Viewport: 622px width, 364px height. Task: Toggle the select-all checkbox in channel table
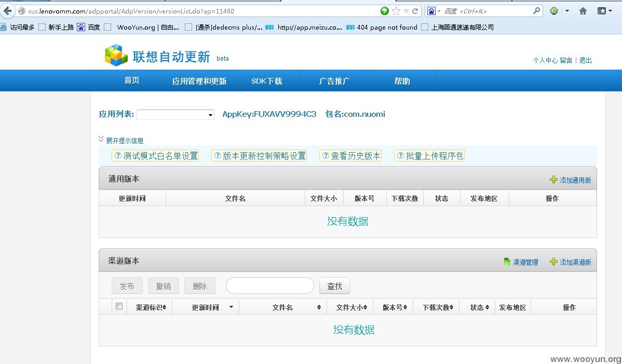pos(119,306)
